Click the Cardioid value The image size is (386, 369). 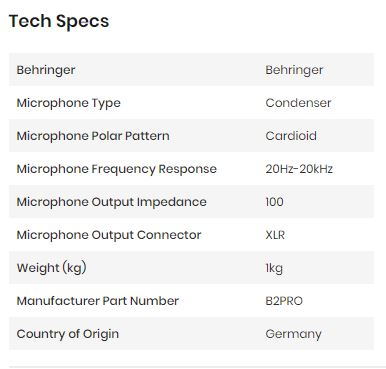(291, 136)
